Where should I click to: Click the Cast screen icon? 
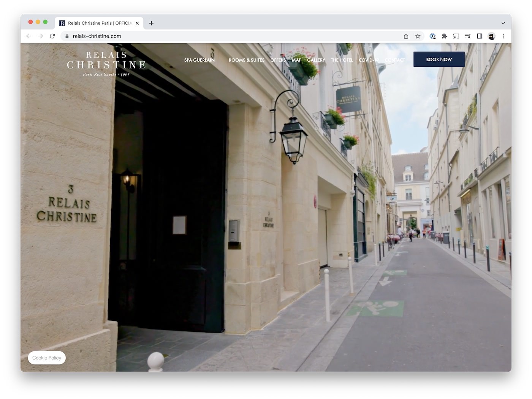(x=456, y=36)
